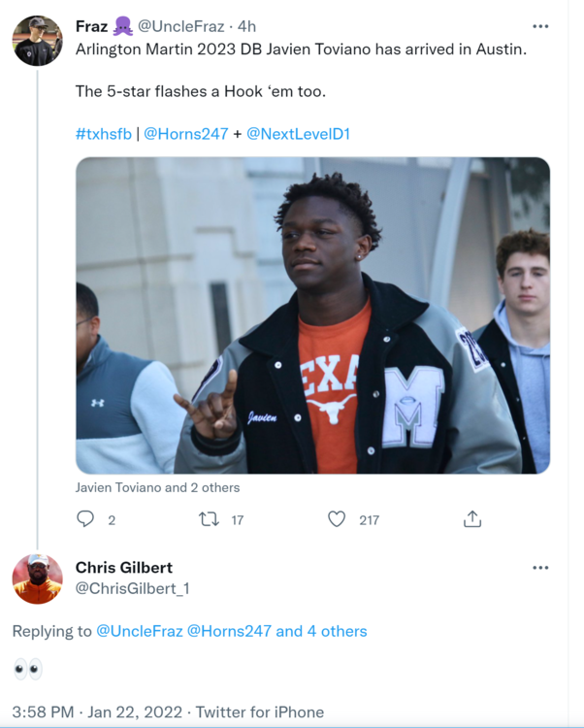Open Chris Gilbert's profile avatar
The height and width of the screenshot is (728, 584).
pos(37,579)
